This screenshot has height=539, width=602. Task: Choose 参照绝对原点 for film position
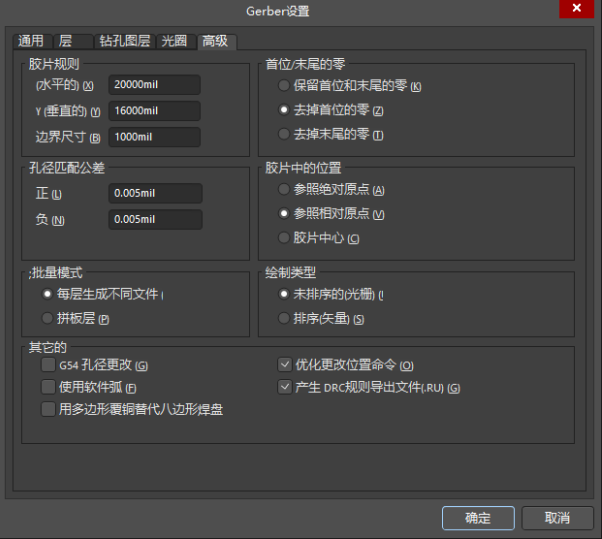pos(285,190)
